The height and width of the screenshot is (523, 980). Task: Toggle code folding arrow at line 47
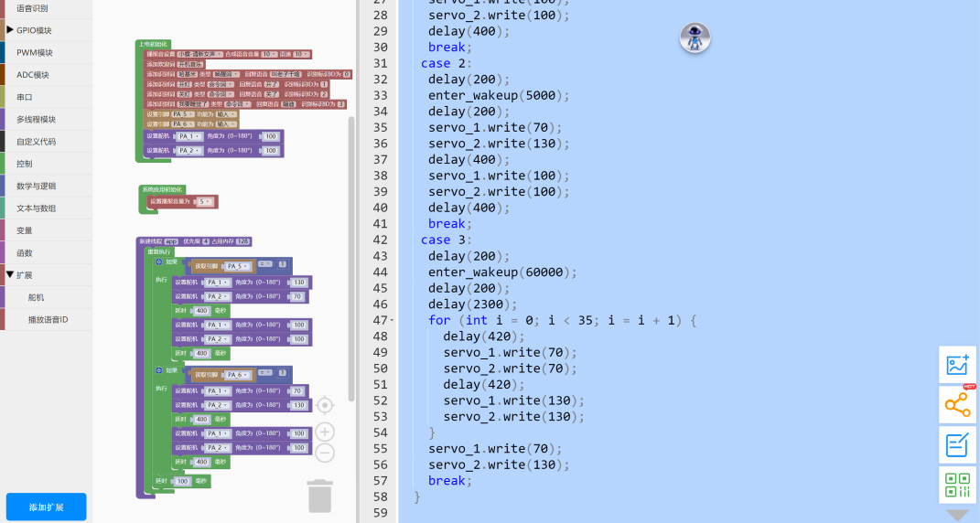(x=391, y=321)
